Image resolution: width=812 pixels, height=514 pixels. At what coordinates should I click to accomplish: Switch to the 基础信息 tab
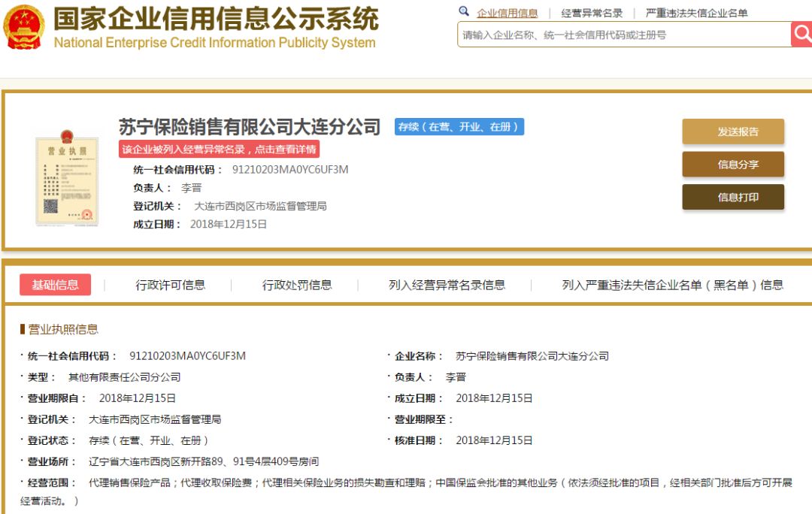pos(55,285)
